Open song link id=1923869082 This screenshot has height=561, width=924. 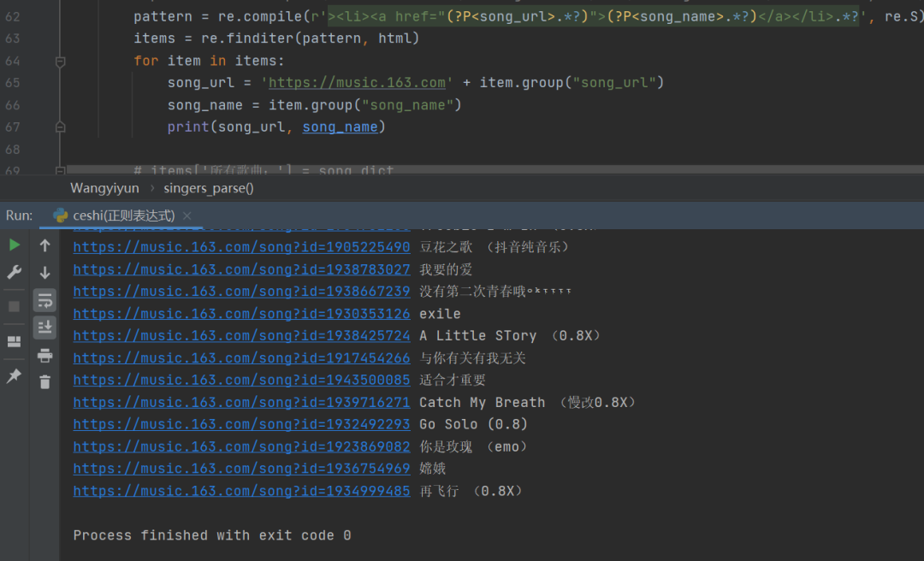(241, 446)
